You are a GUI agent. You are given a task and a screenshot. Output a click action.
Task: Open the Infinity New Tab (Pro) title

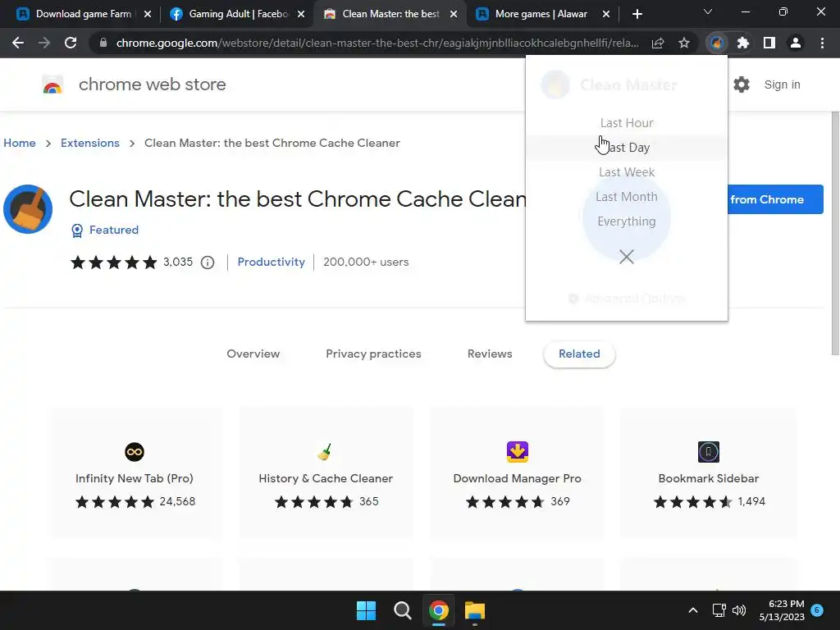pyautogui.click(x=135, y=478)
